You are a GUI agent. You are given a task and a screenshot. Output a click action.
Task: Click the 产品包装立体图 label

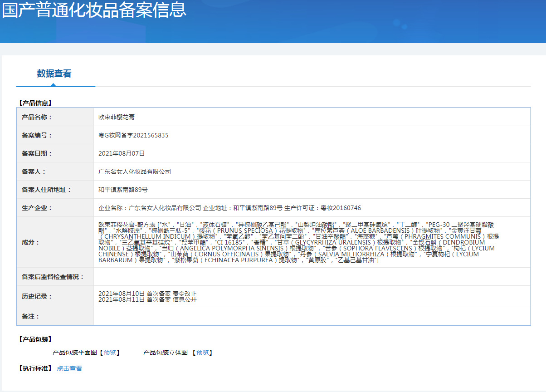click(x=166, y=353)
